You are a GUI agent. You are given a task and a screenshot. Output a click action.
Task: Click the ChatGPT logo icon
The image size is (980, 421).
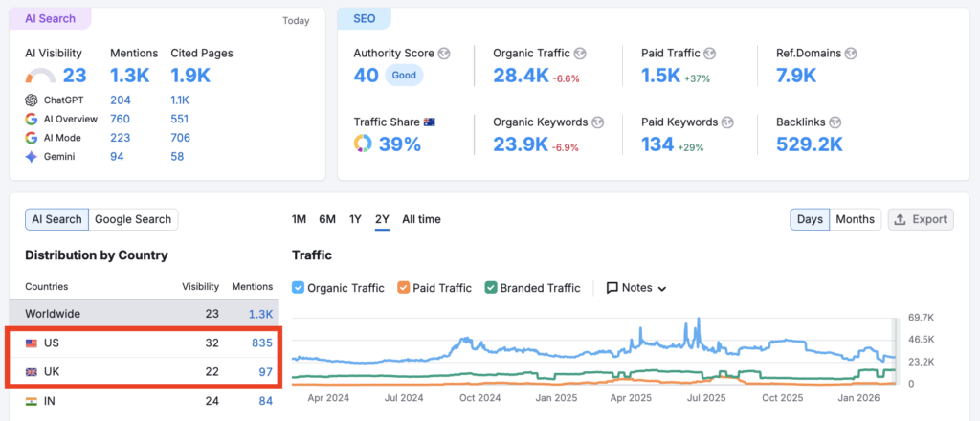point(32,100)
